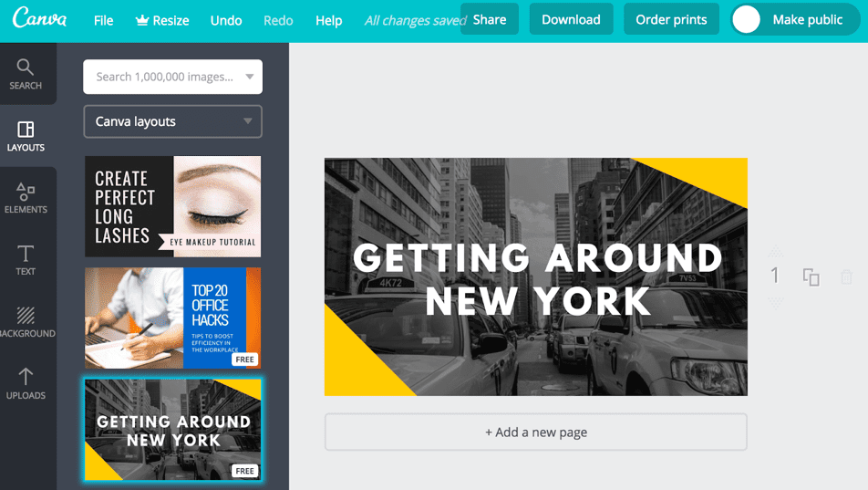
Task: Open the File menu
Action: [x=104, y=20]
